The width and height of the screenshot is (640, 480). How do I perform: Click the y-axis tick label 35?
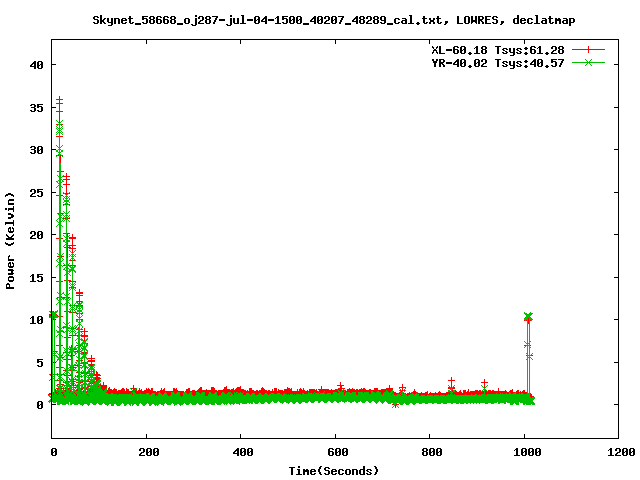click(x=36, y=108)
